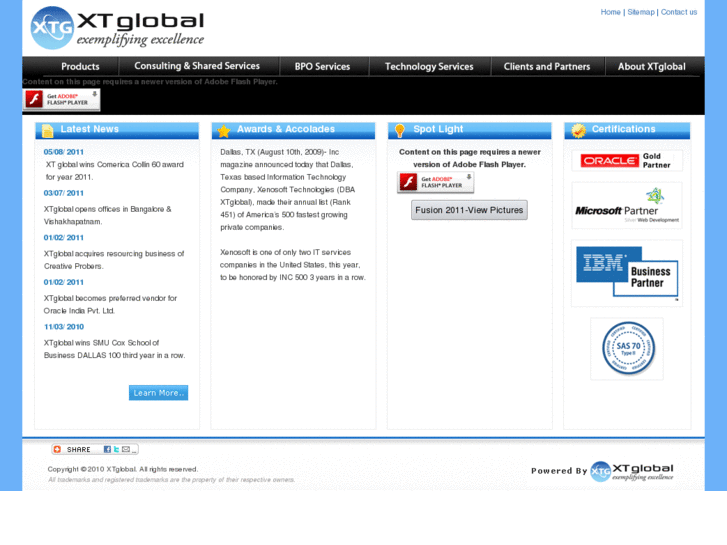The image size is (727, 545).
Task: Click the 03/07/2011 news date
Action: point(64,193)
